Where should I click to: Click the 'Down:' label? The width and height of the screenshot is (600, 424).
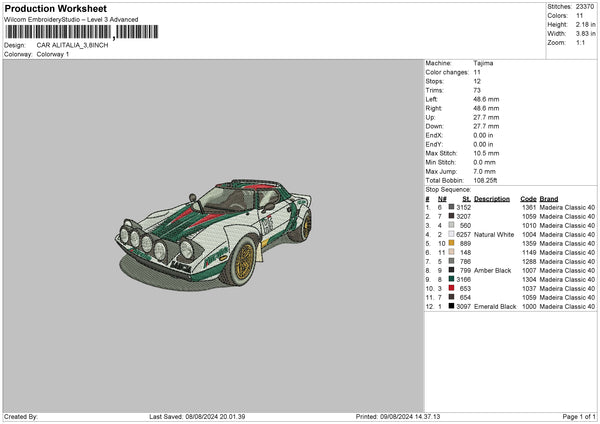(x=434, y=126)
